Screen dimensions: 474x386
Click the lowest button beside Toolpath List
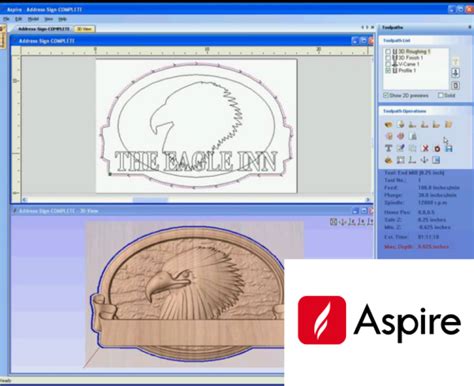tap(456, 85)
